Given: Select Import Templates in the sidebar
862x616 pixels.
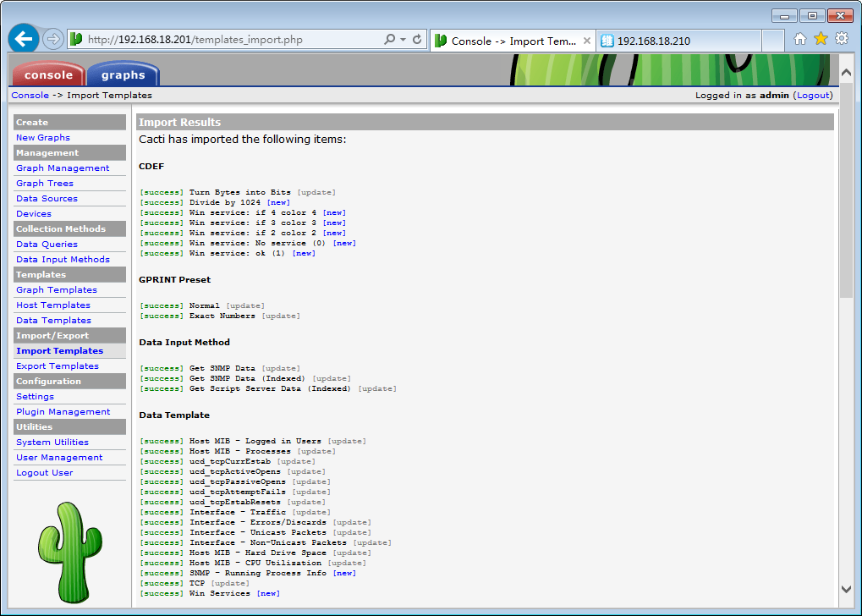Looking at the screenshot, I should (59, 351).
